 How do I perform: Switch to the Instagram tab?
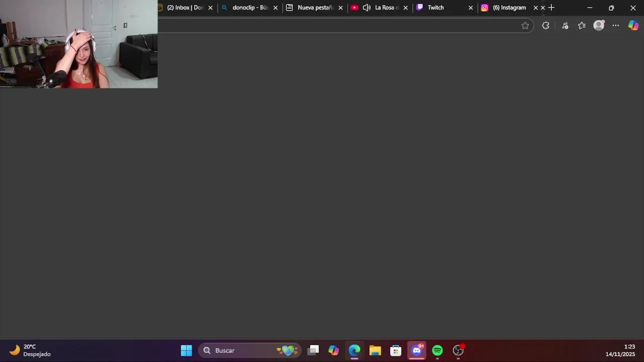tap(509, 8)
